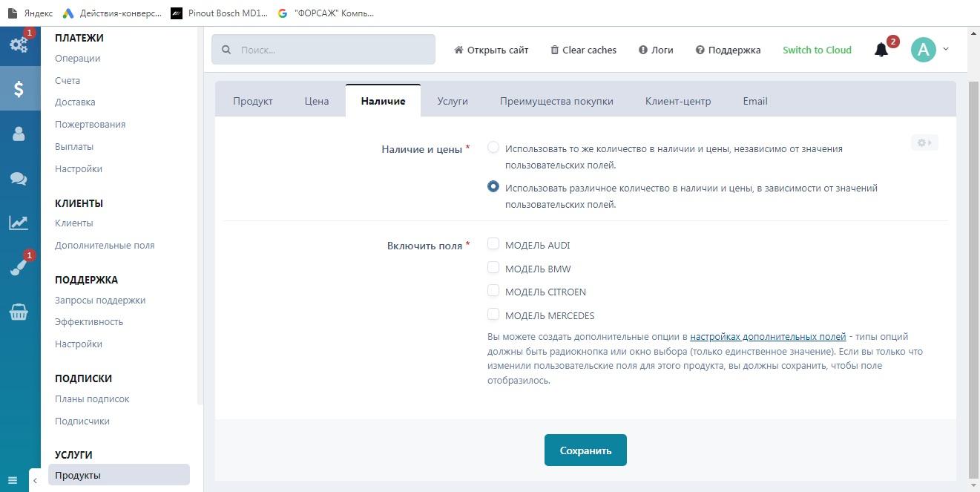Open the gear options dropdown near Наличие и цены
980x492 pixels.
924,142
